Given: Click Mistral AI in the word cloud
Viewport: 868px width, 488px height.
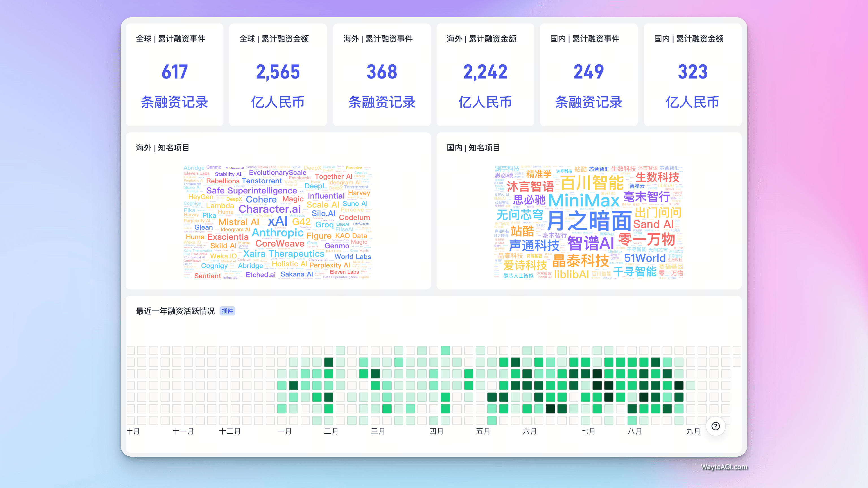Looking at the screenshot, I should (x=238, y=222).
